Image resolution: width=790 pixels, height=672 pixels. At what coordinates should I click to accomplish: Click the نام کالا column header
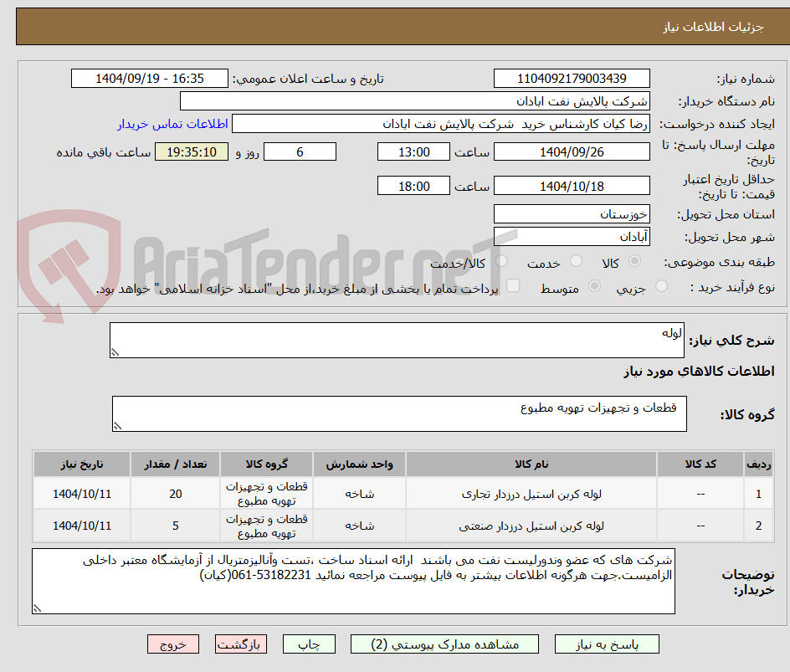coord(531,464)
